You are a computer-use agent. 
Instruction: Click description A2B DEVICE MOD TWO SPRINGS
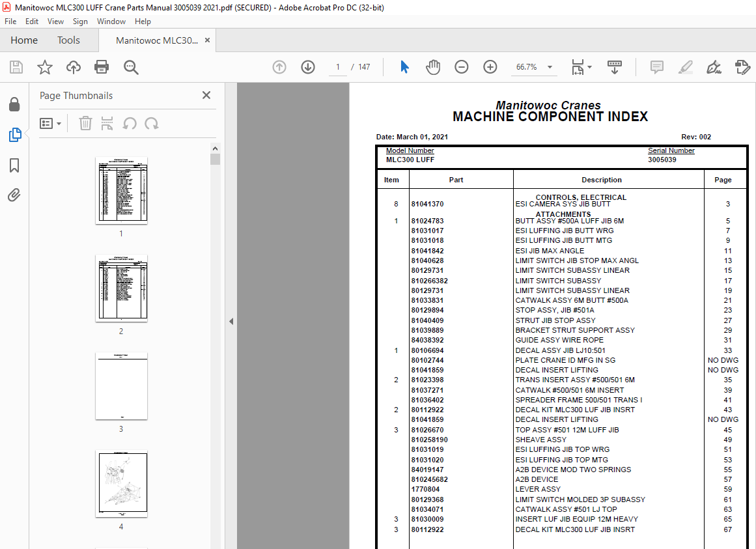click(573, 470)
